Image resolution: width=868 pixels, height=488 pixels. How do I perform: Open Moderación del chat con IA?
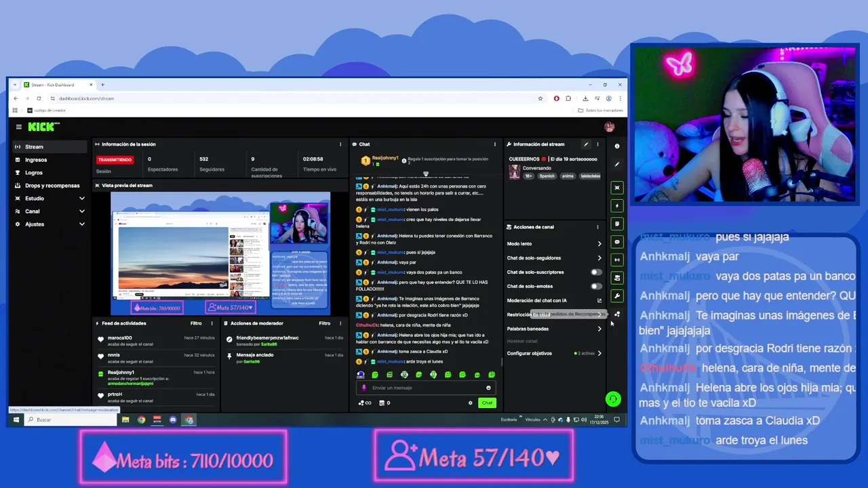click(x=554, y=300)
